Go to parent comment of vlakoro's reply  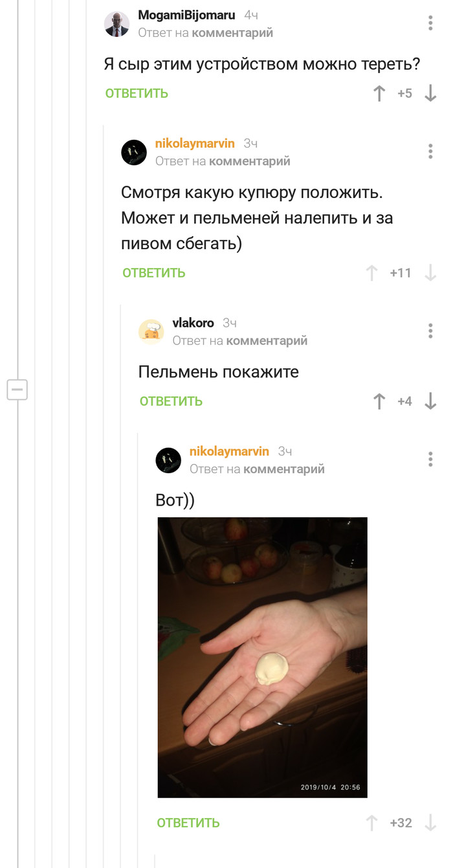coord(267,340)
